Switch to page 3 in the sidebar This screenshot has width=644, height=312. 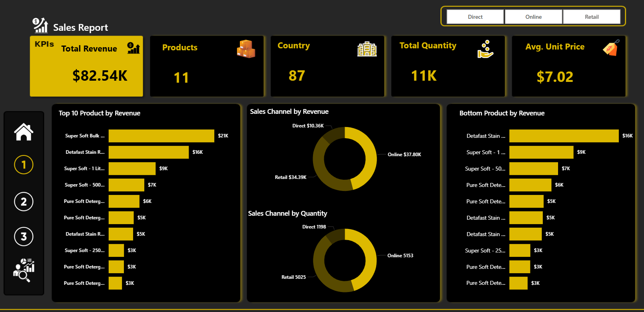point(24,236)
